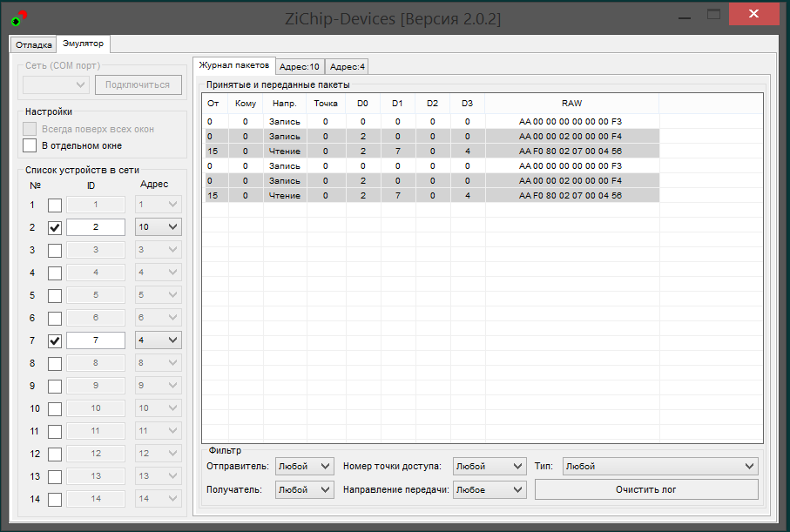790x532 pixels.
Task: Click the 'RAW' column header
Action: (571, 104)
